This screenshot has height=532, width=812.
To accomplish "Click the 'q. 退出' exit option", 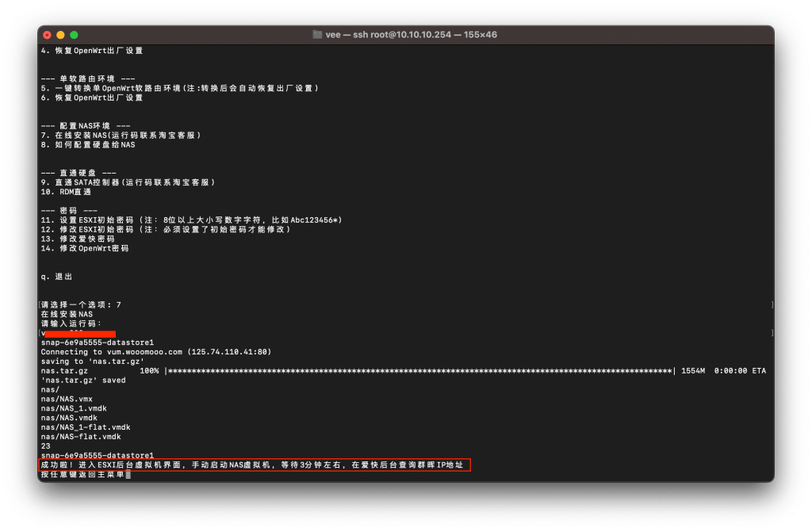I will (56, 277).
